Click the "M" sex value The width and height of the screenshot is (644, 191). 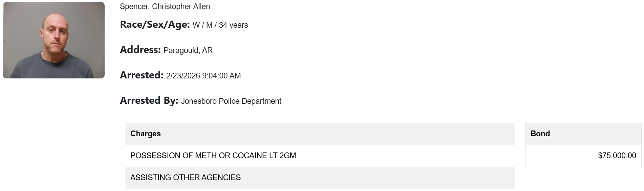point(209,25)
